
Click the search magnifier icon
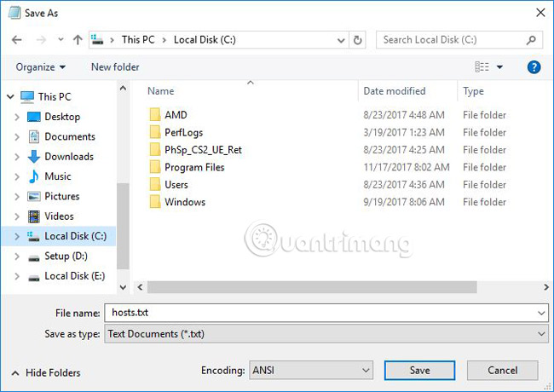click(531, 40)
